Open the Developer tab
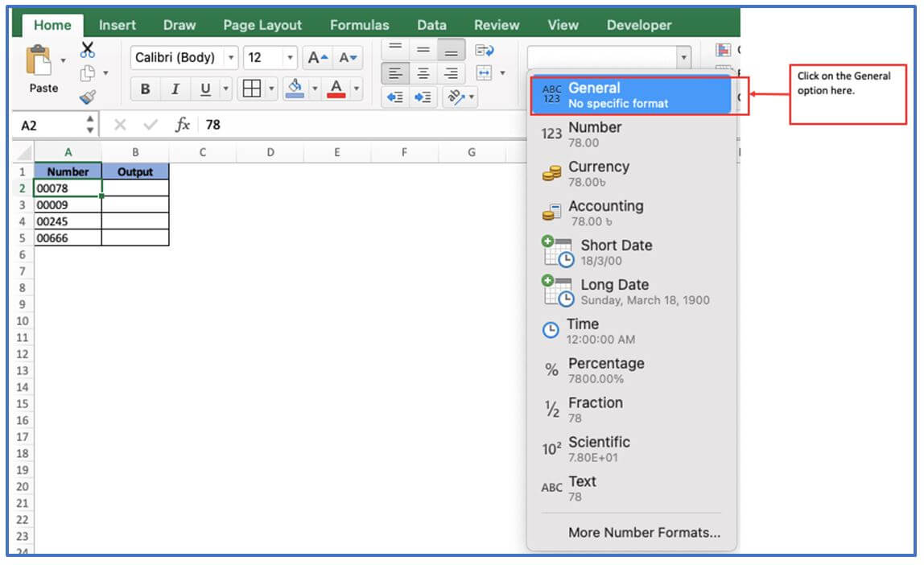The width and height of the screenshot is (924, 565). [639, 25]
